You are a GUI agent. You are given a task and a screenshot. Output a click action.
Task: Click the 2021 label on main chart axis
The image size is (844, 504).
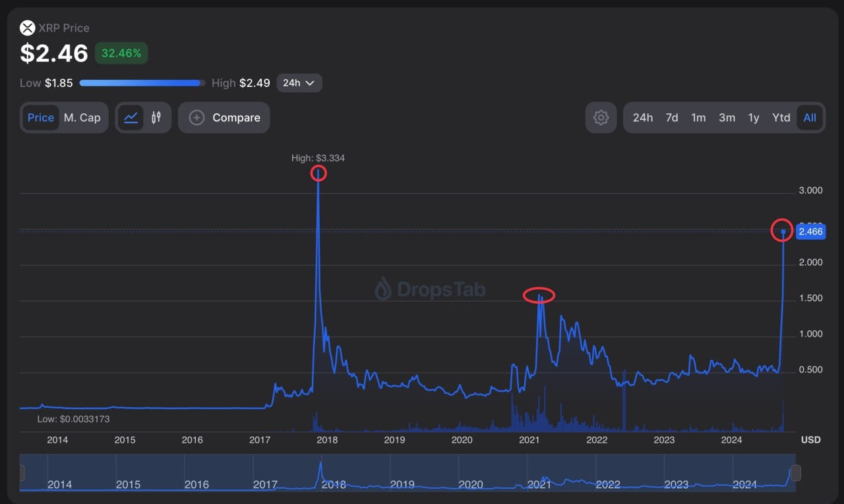click(529, 440)
